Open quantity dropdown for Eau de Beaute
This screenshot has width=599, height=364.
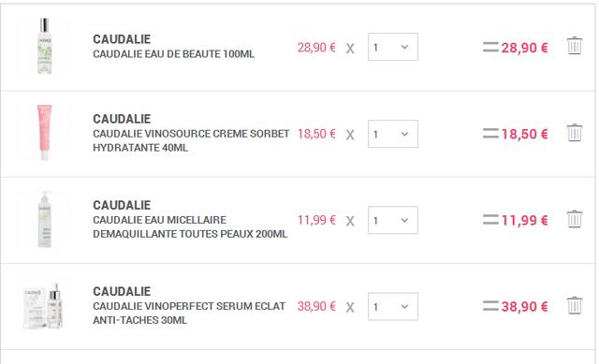(x=393, y=47)
